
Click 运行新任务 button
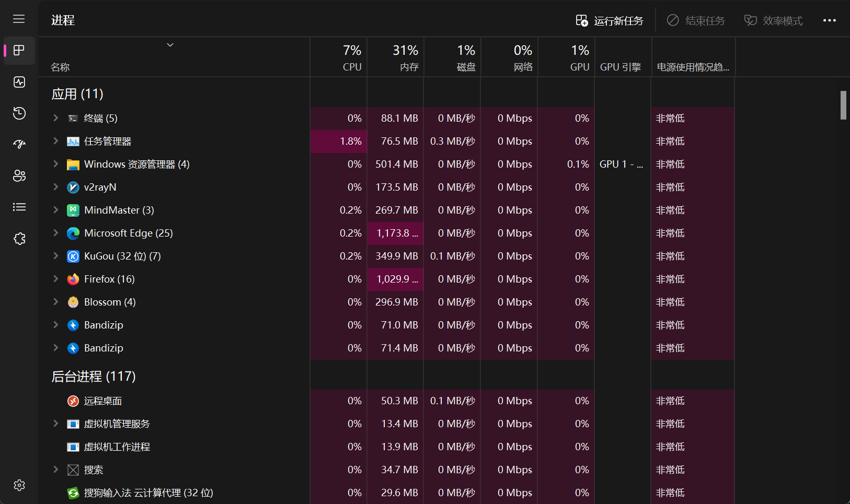(610, 20)
